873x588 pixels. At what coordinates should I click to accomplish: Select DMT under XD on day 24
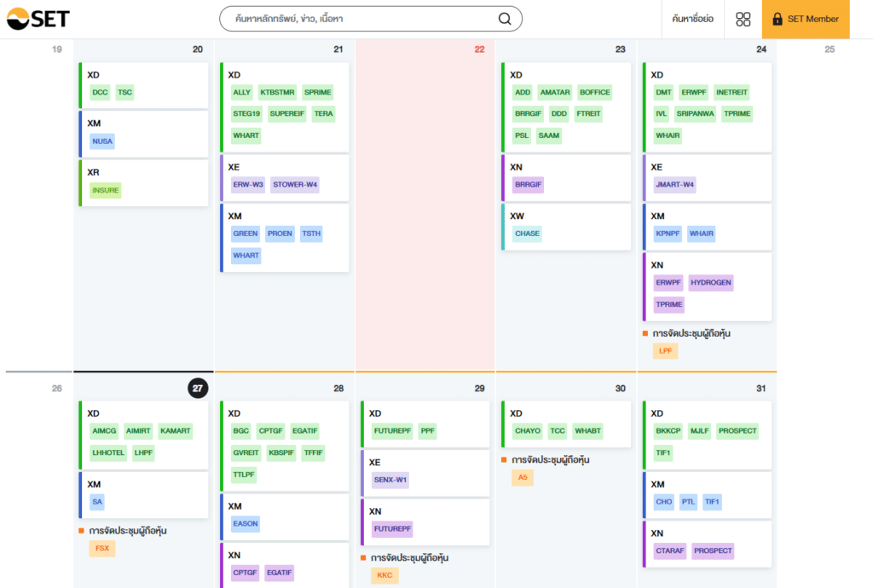tap(663, 92)
